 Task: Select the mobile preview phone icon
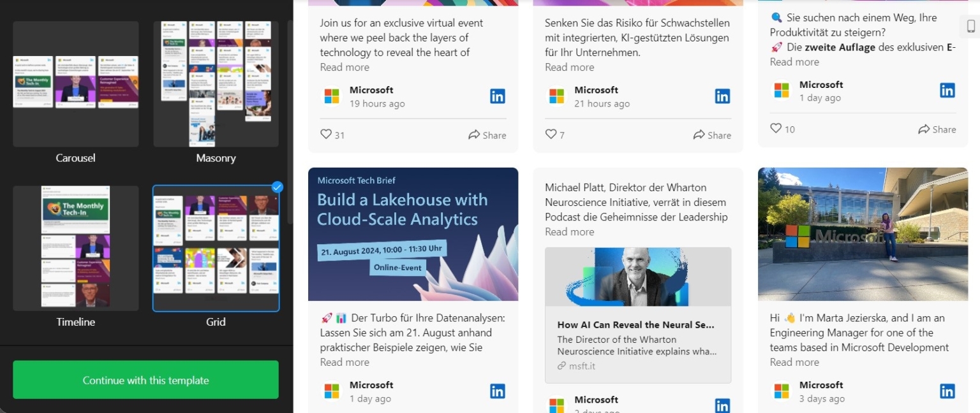click(x=970, y=26)
